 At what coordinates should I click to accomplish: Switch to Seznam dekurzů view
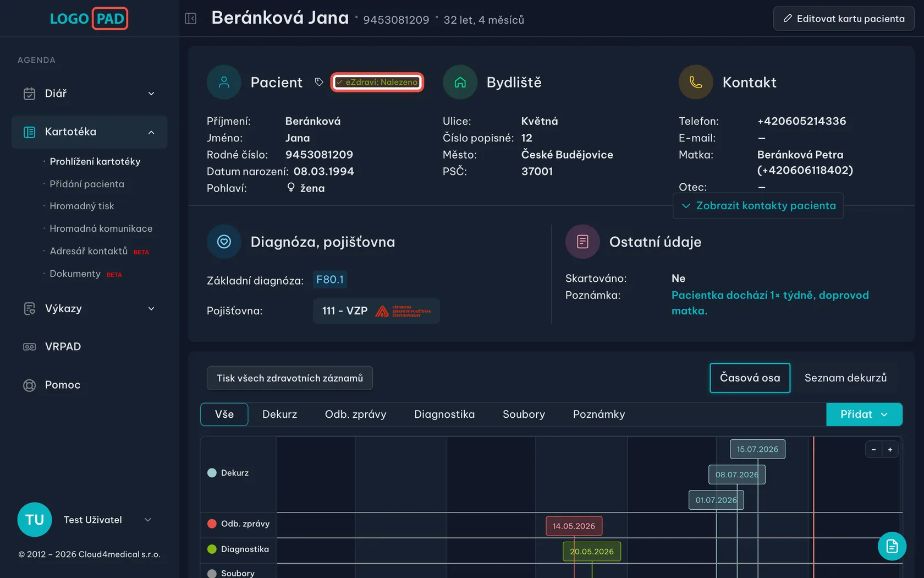click(845, 378)
